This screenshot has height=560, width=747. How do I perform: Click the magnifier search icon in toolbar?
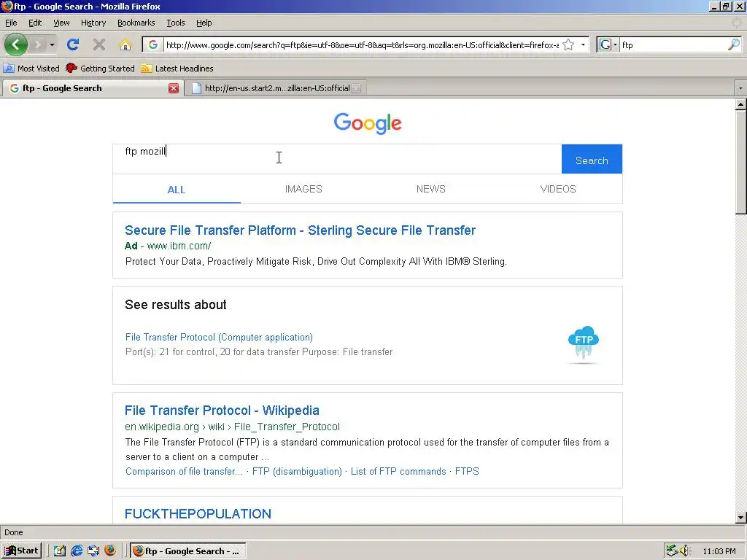click(x=734, y=44)
